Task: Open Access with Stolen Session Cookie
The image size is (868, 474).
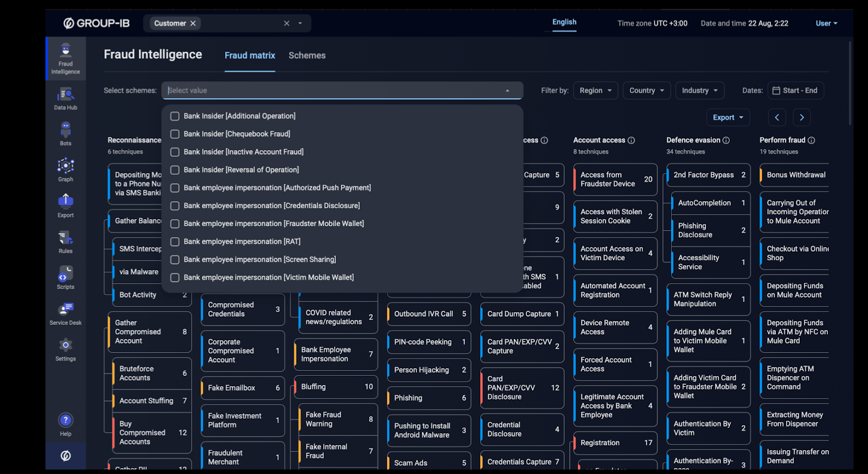Action: (615, 216)
